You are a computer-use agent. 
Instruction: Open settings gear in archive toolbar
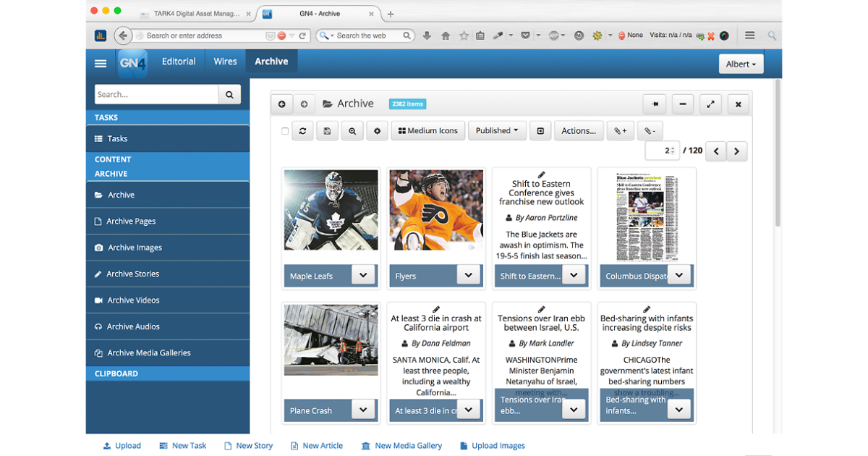point(377,131)
